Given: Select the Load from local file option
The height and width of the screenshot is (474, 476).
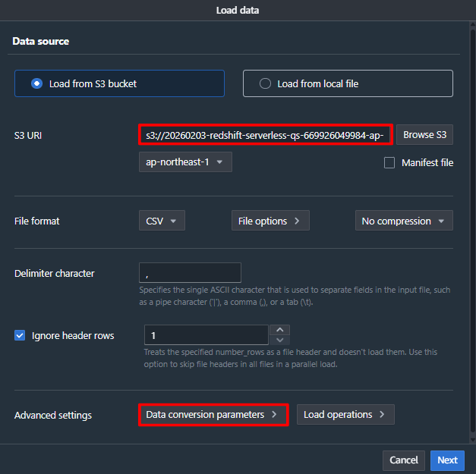Looking at the screenshot, I should click(265, 83).
